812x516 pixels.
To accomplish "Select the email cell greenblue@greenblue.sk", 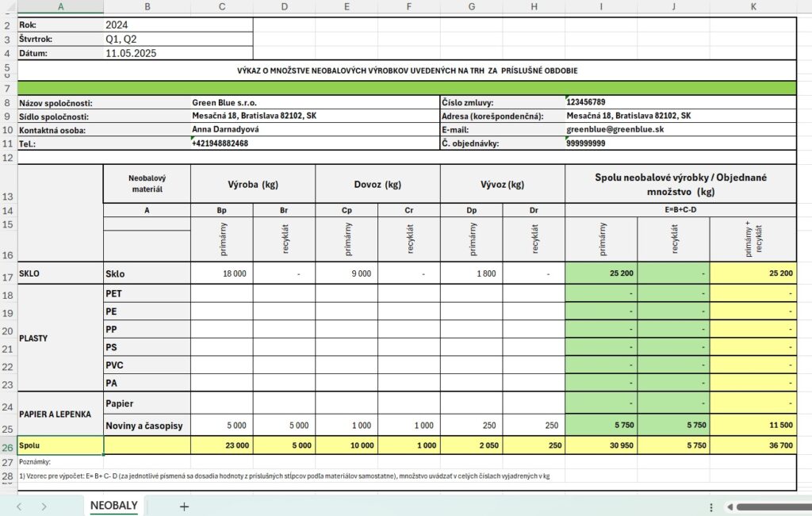I will (680, 129).
